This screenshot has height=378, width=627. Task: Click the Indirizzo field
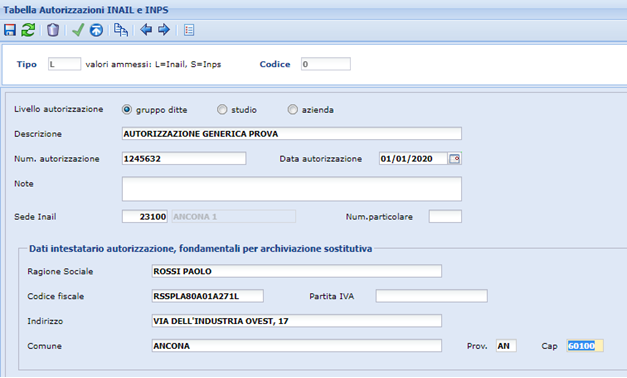point(297,321)
